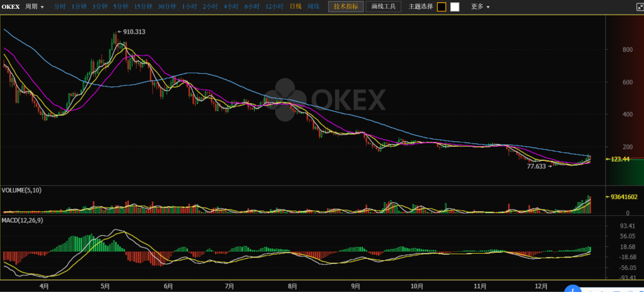The height and width of the screenshot is (292, 644).
Task: Click the -56.05 MACD axis value
Action: tap(627, 268)
